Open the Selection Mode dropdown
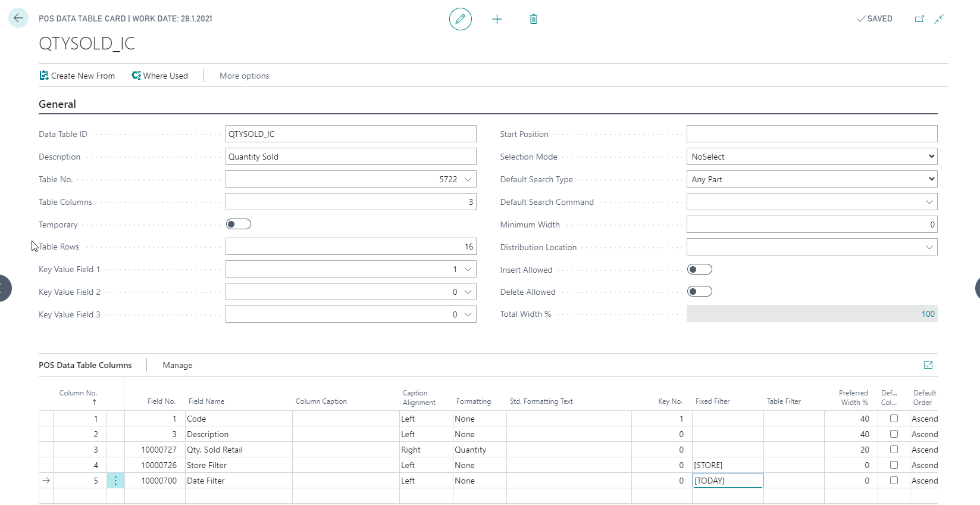 [x=812, y=157]
